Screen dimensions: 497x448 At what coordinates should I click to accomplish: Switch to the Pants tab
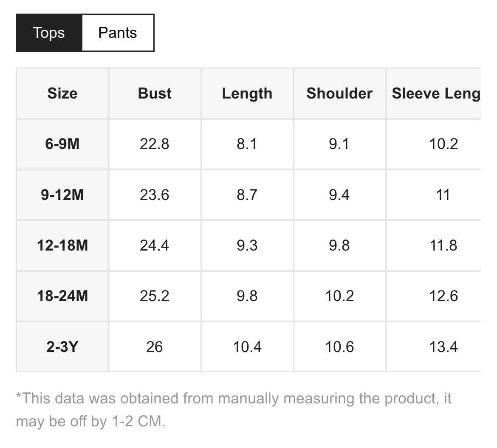(x=118, y=33)
